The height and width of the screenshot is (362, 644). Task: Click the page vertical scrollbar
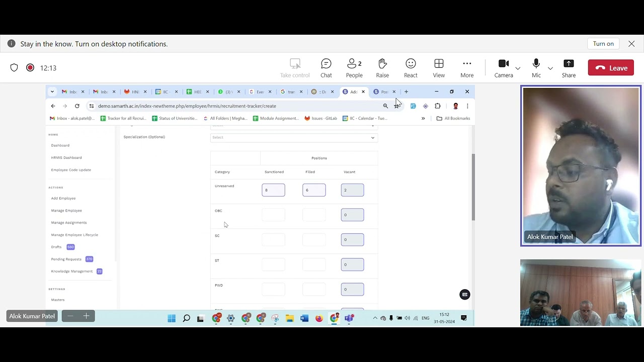click(x=473, y=187)
